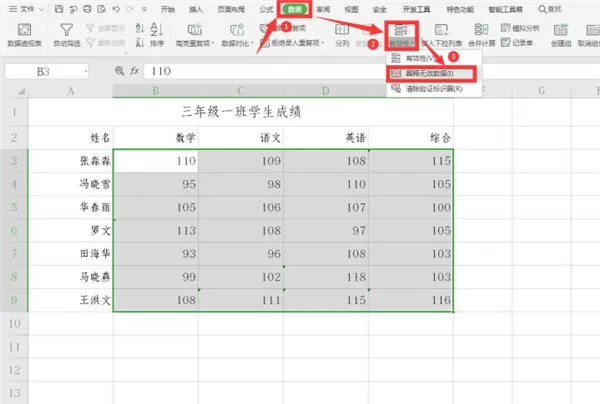Select 清除验证标识圈 menu entry
Image resolution: width=600 pixels, height=404 pixels.
coord(434,89)
